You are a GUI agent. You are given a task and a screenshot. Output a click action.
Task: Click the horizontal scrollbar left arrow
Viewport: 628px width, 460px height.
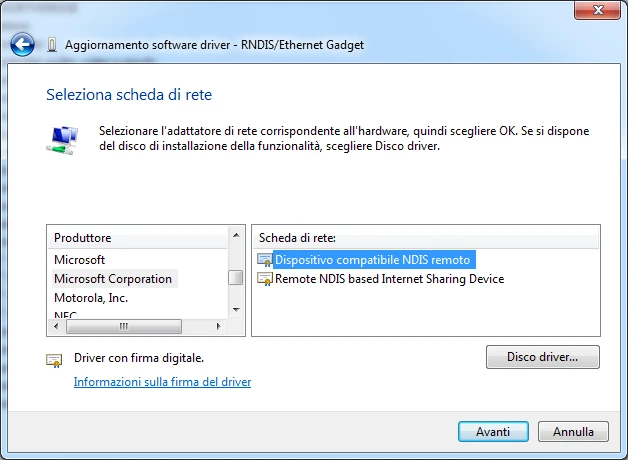(56, 326)
